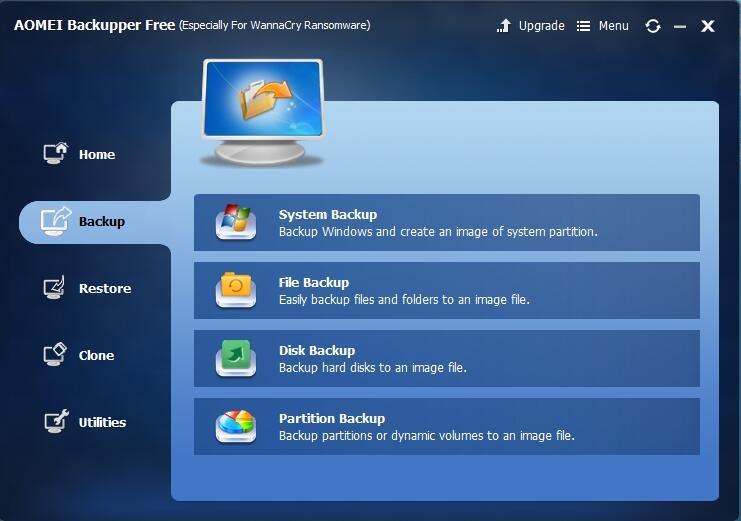
Task: Choose Partition Backup title
Action: click(332, 419)
